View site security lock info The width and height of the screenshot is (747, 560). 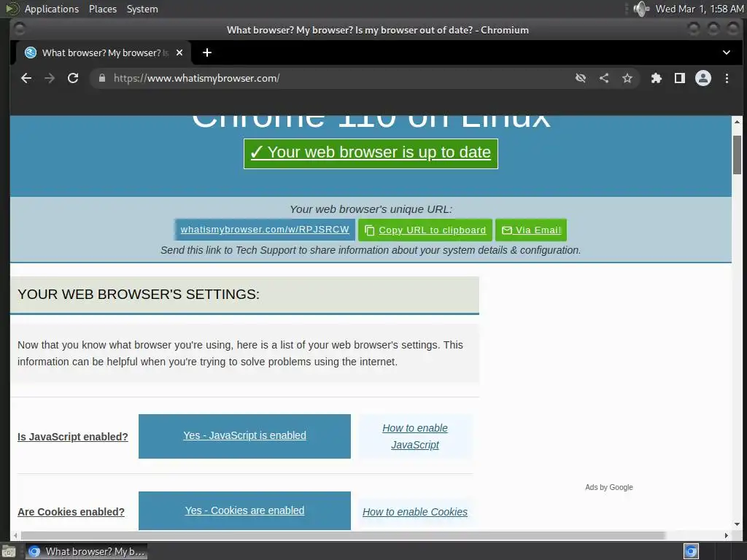102,78
